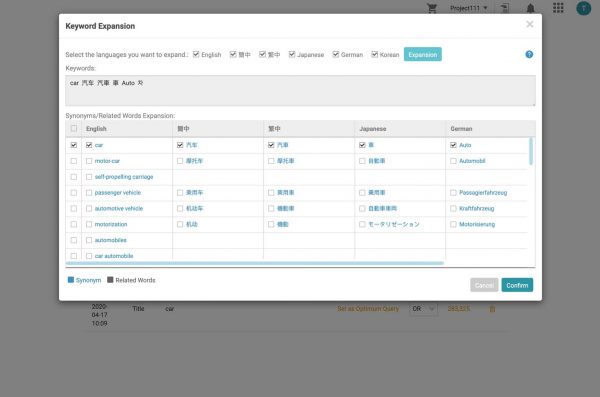Click Set as Optimum Query link

368,309
